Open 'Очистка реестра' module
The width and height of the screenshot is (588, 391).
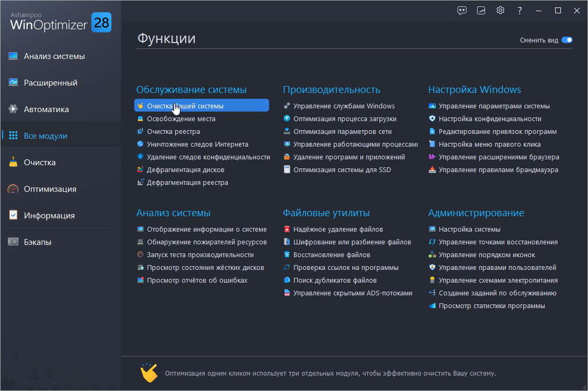[173, 131]
